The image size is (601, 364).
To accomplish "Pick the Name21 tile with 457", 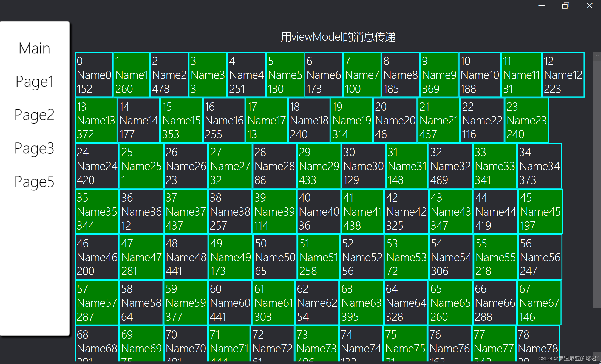I will [439, 120].
